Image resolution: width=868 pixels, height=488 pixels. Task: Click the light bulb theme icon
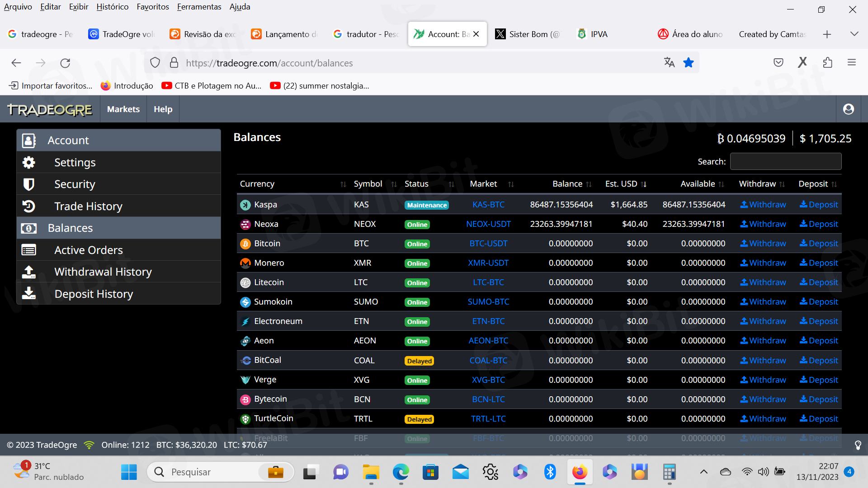858,445
